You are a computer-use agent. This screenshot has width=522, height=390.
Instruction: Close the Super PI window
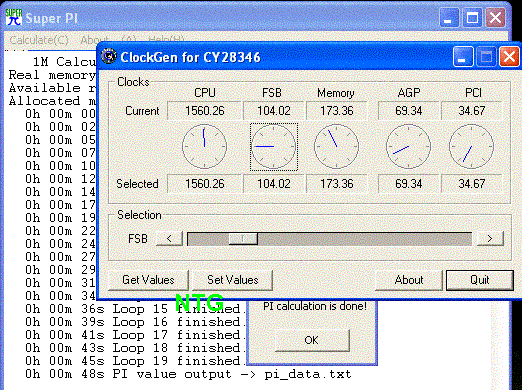pyautogui.click(x=495, y=17)
